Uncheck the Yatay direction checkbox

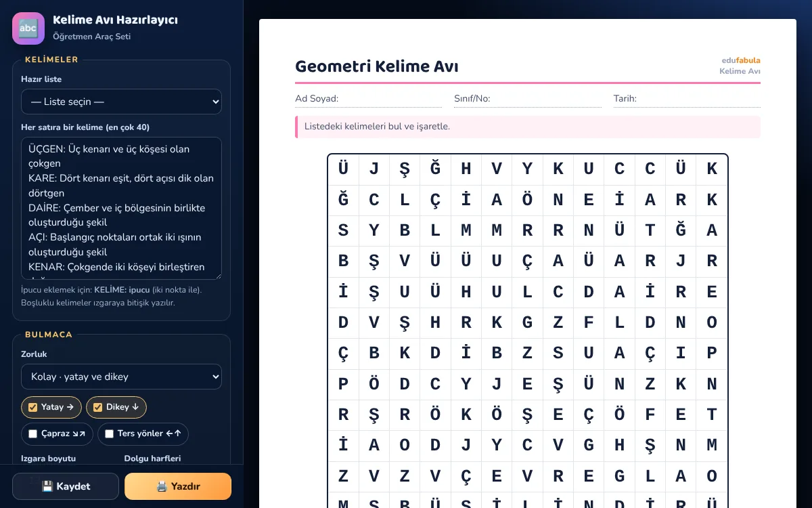pyautogui.click(x=32, y=407)
